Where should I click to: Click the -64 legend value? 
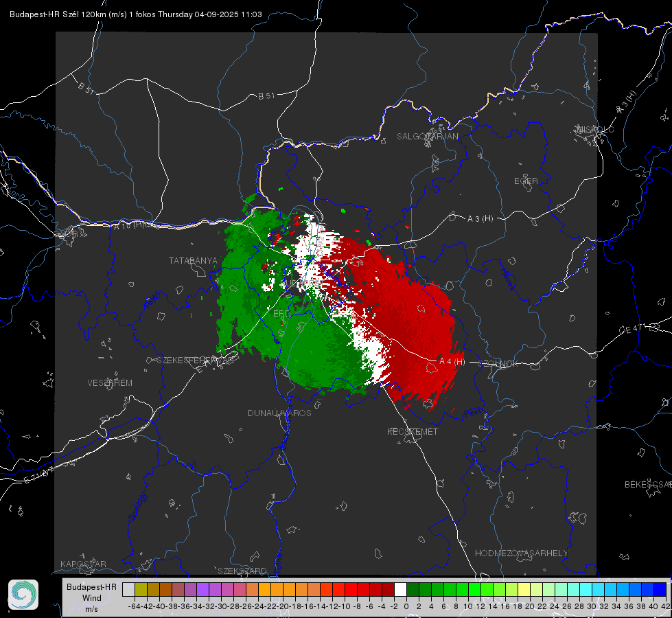coord(134,606)
